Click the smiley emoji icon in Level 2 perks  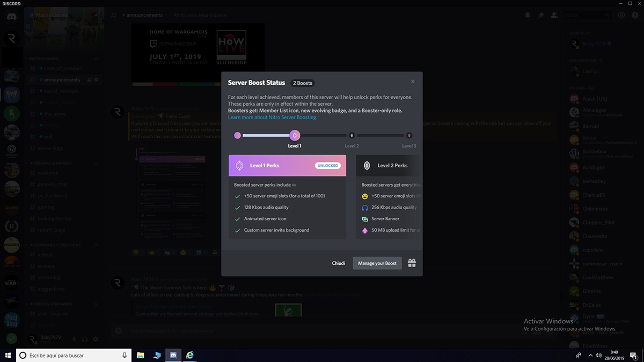point(365,196)
